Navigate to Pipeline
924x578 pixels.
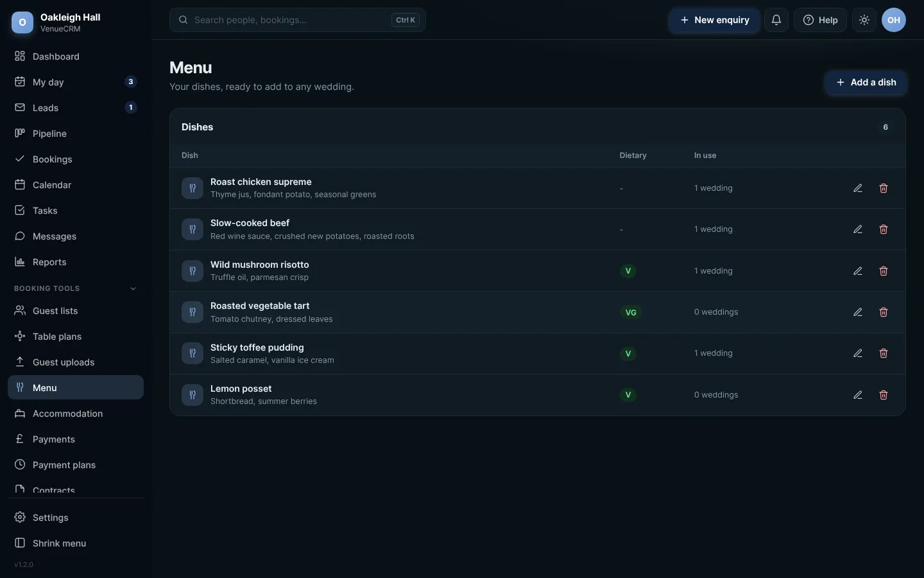[x=76, y=134]
